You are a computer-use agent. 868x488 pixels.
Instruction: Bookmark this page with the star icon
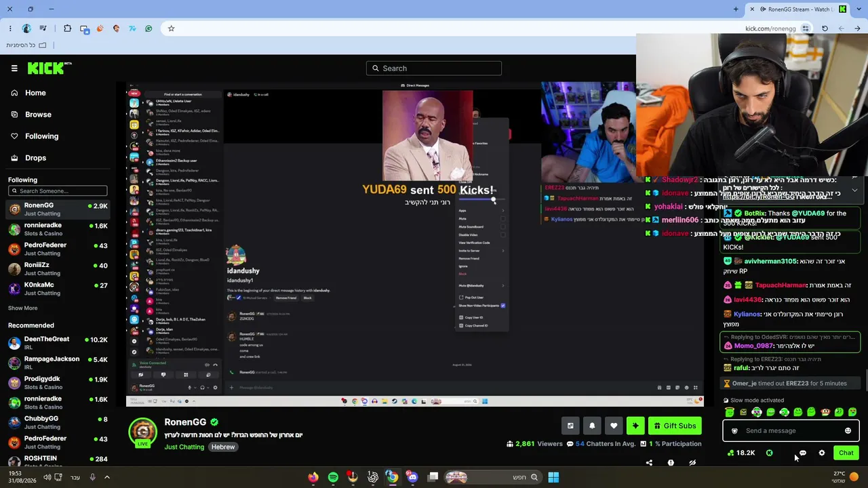point(171,28)
